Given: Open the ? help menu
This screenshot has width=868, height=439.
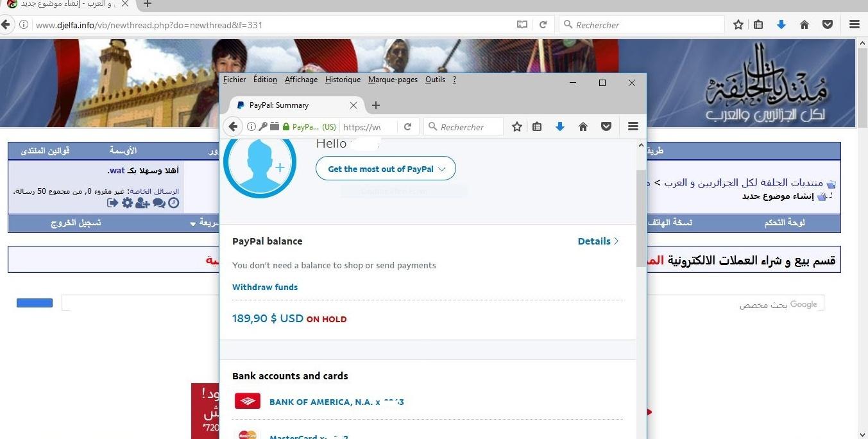Looking at the screenshot, I should tap(454, 80).
